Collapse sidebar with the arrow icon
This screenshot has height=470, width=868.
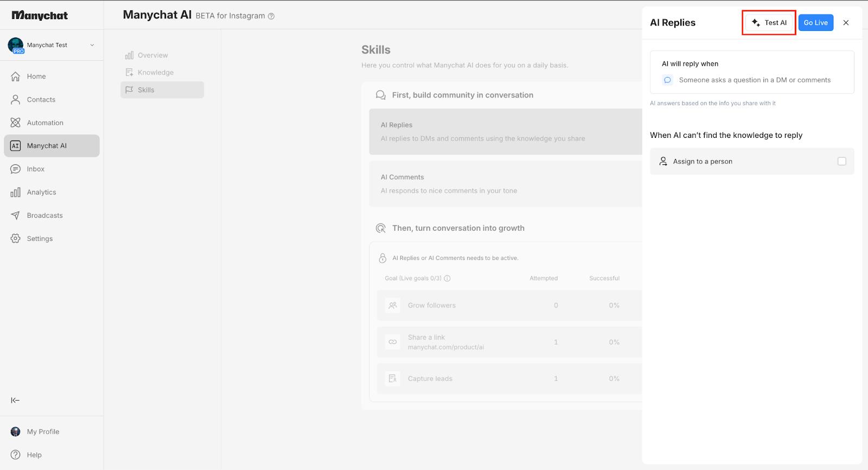[x=15, y=401]
